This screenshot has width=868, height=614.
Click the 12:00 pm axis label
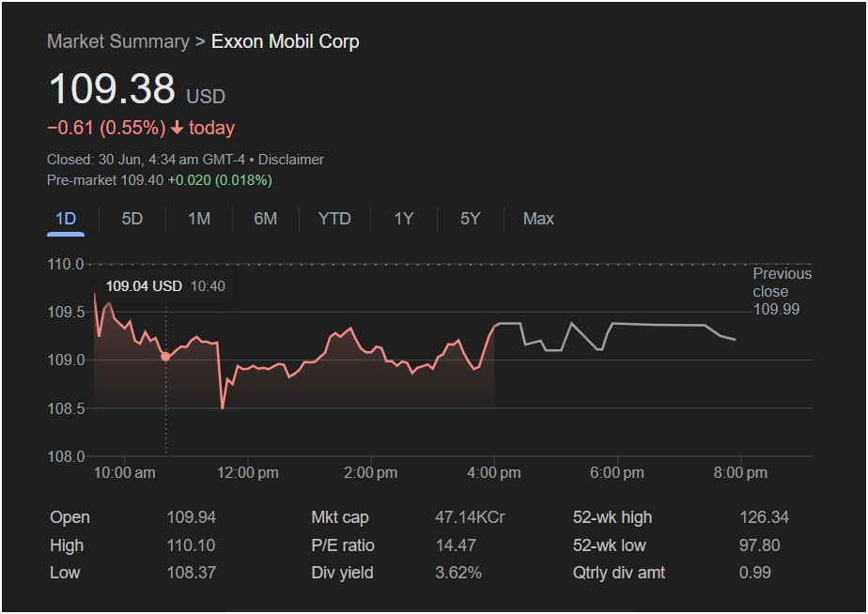[247, 473]
